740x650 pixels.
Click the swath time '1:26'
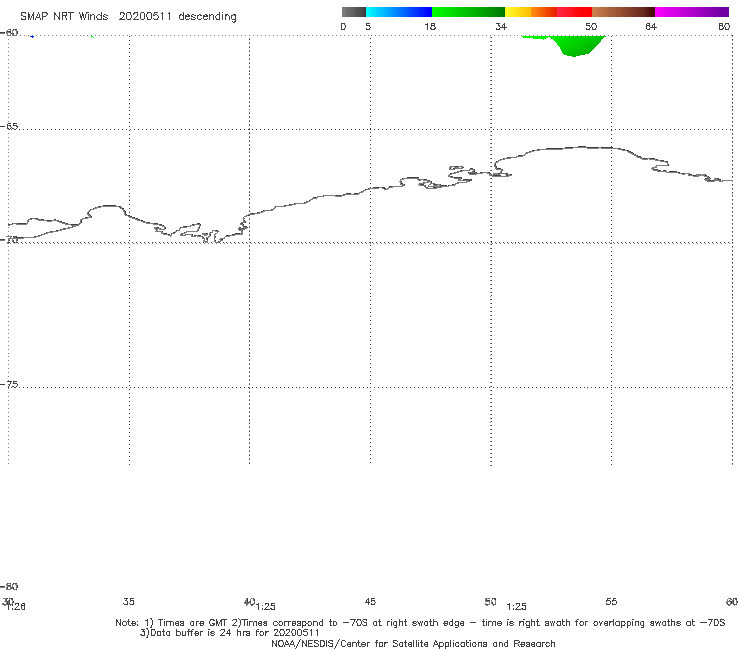point(16,607)
